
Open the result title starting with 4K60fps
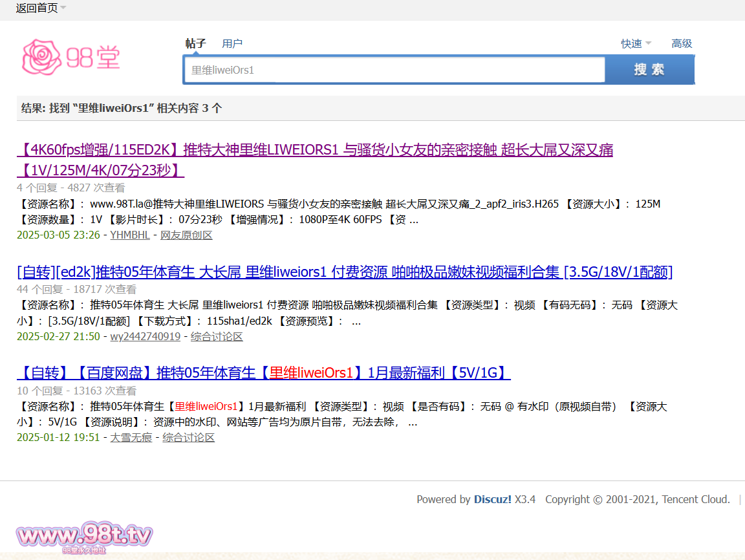314,151
